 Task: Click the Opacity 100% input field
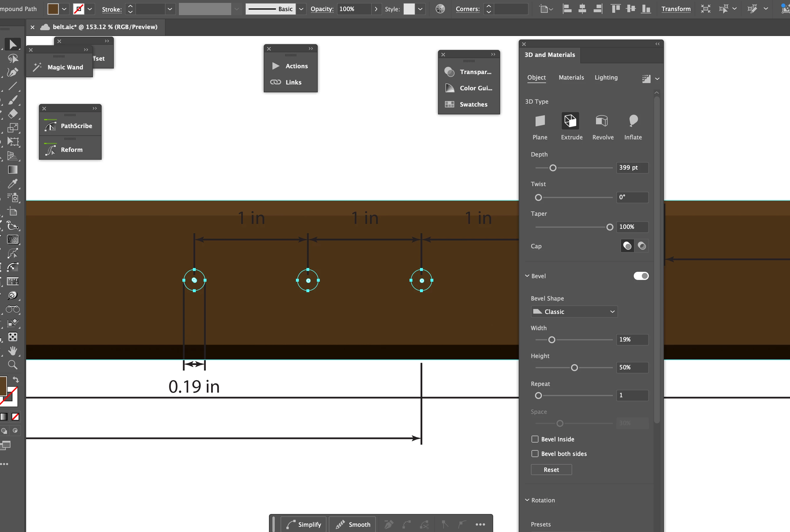click(353, 9)
